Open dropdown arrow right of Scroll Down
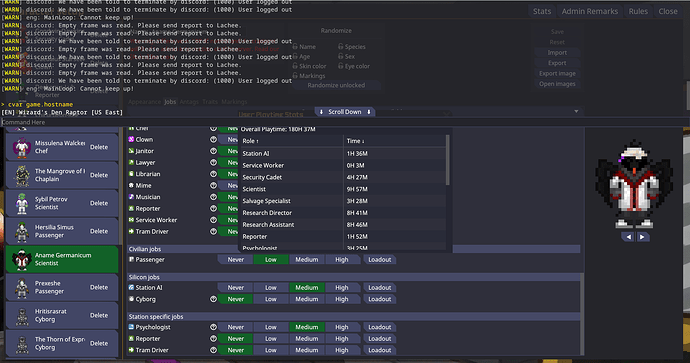 click(576, 112)
